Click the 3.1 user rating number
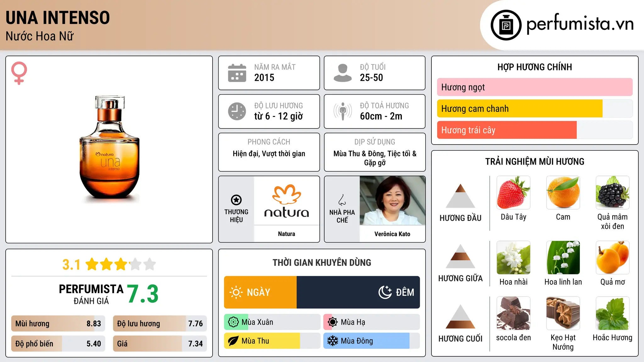The image size is (644, 362). (71, 265)
